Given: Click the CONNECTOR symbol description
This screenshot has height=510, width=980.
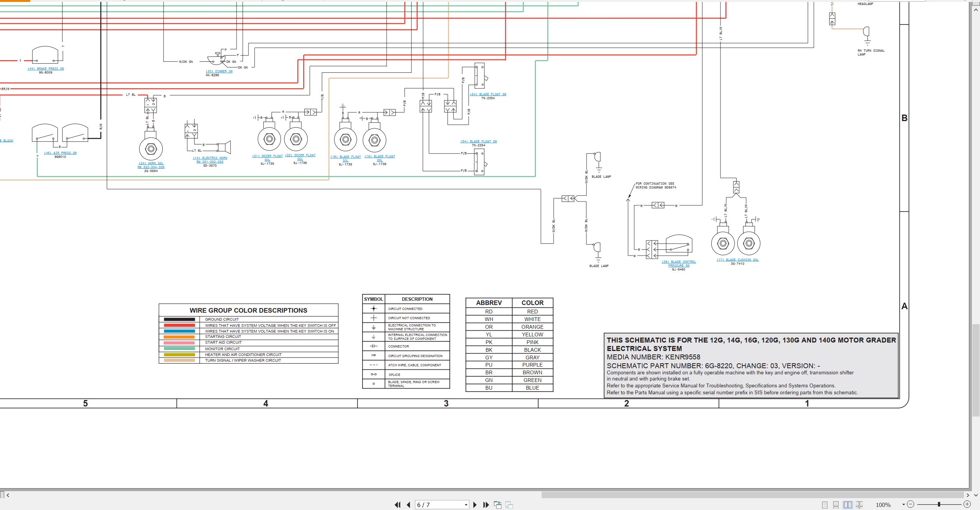Looking at the screenshot, I should pos(399,346).
